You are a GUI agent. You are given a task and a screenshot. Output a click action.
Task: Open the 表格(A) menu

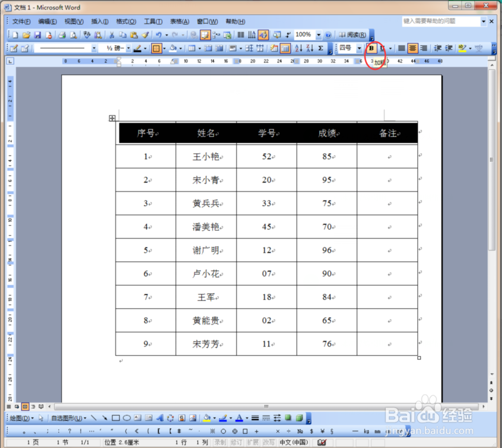click(x=179, y=21)
